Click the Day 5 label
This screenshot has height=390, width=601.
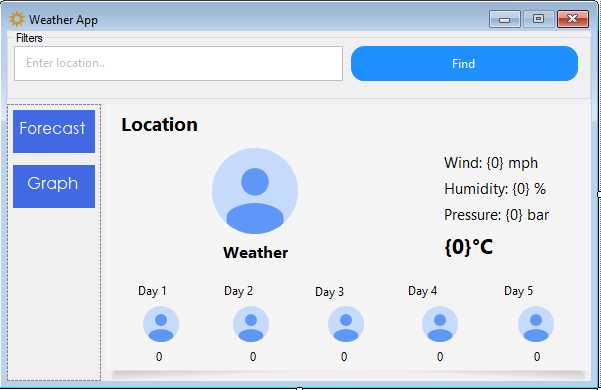[518, 291]
